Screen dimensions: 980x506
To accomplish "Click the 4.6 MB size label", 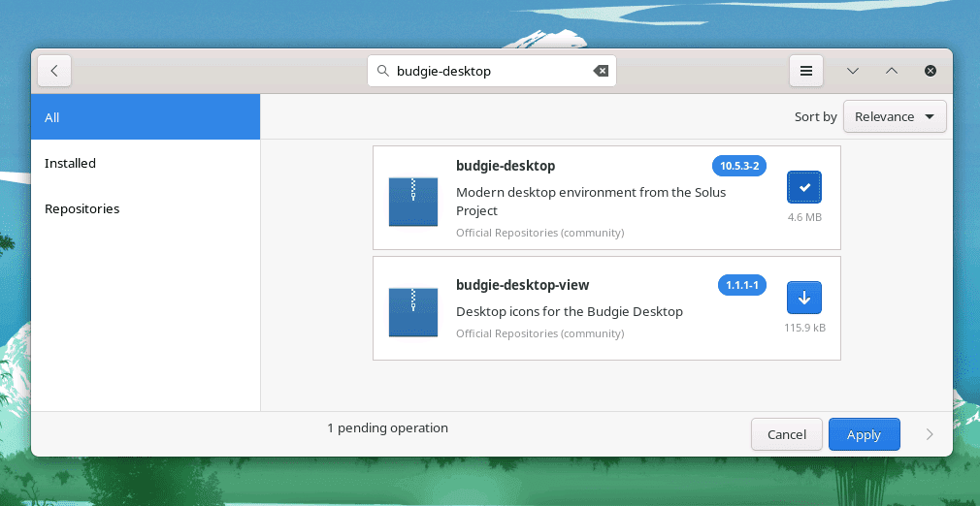I will [804, 217].
